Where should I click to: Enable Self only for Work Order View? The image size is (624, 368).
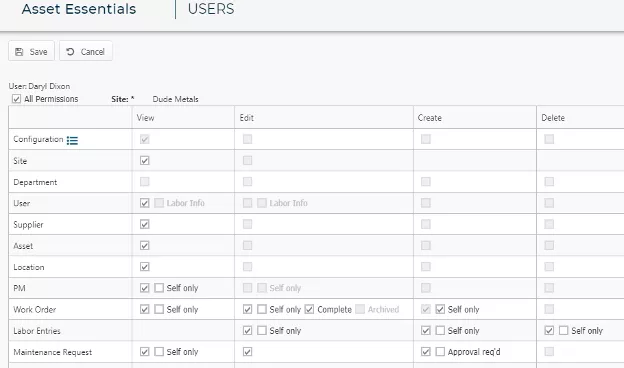(x=159, y=309)
